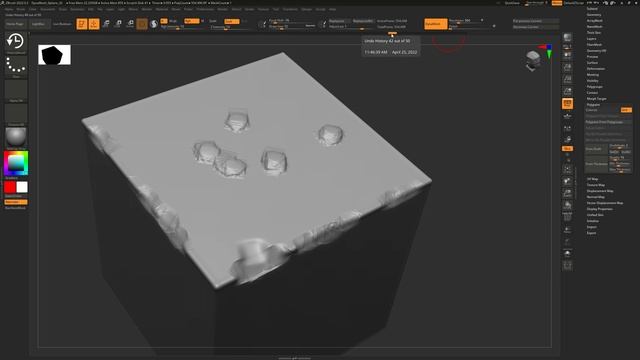The image size is (640, 360).
Task: Click the BPR render button
Action: [567, 39]
